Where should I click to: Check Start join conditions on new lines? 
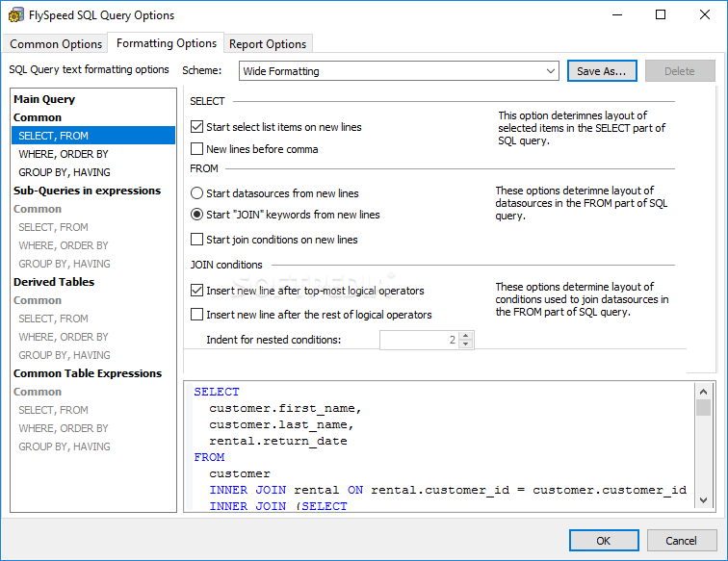(x=197, y=240)
